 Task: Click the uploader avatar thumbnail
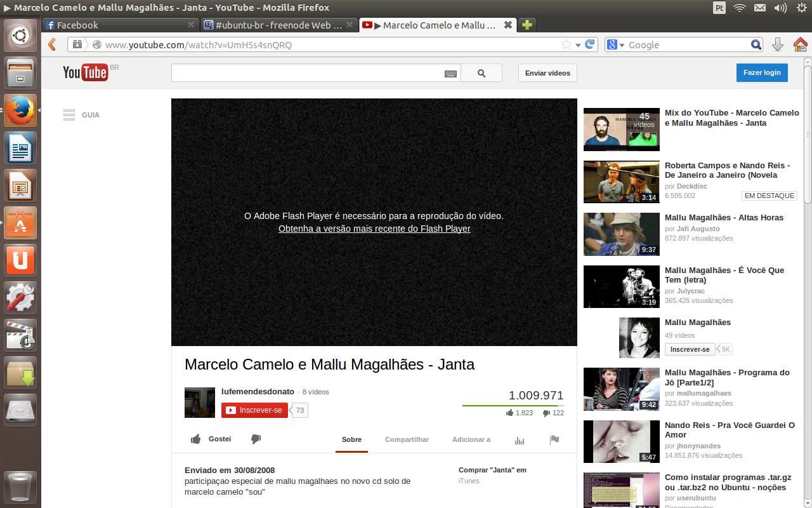coord(200,403)
